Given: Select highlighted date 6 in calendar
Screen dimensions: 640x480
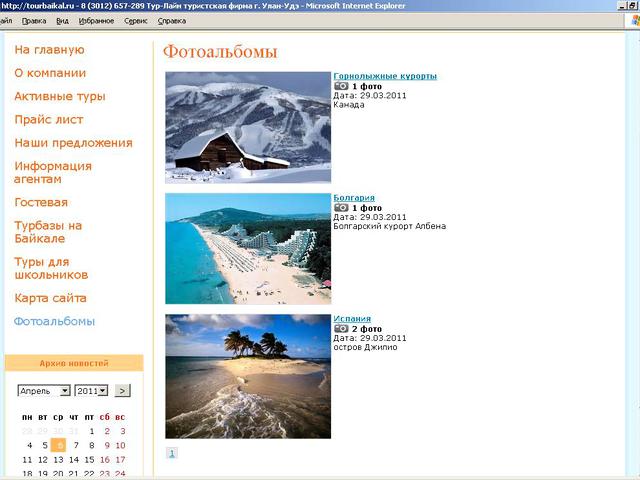Looking at the screenshot, I should [x=59, y=445].
